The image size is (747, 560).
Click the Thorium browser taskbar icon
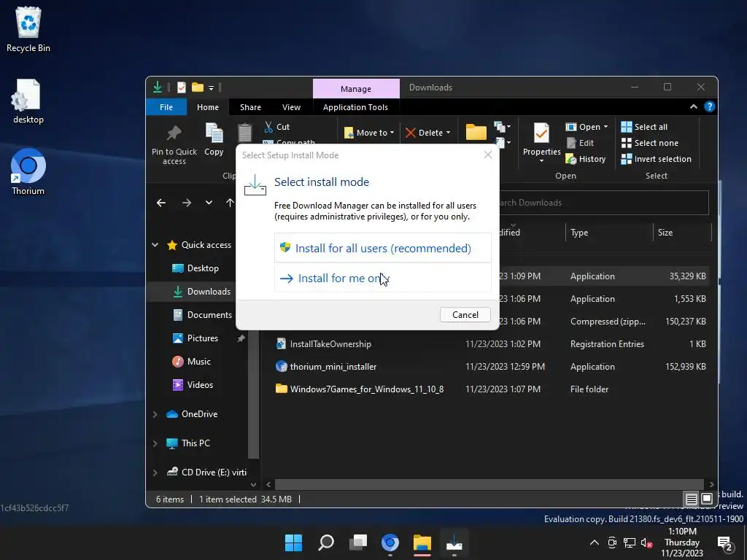pyautogui.click(x=390, y=542)
